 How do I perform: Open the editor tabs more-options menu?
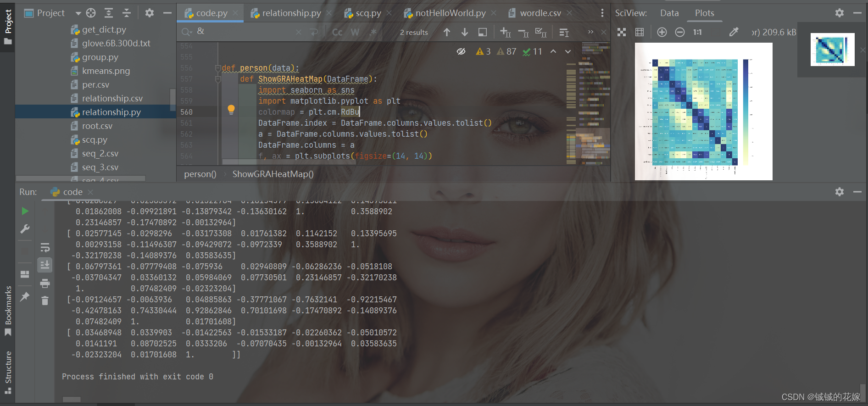[602, 13]
